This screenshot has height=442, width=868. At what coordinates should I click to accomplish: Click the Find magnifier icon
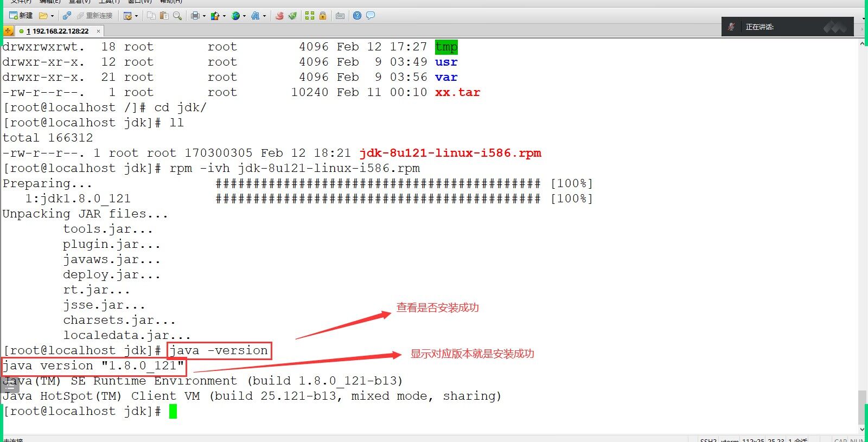[x=177, y=16]
